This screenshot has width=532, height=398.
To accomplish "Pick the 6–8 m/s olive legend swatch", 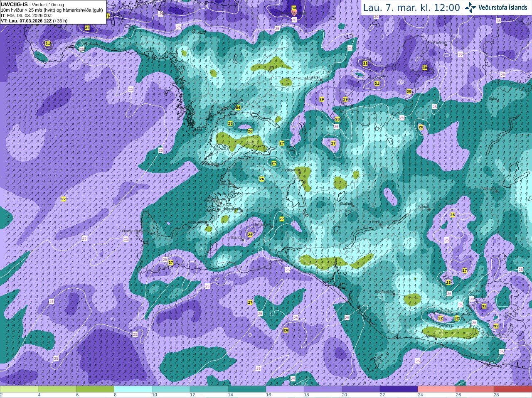I will pos(95,389).
